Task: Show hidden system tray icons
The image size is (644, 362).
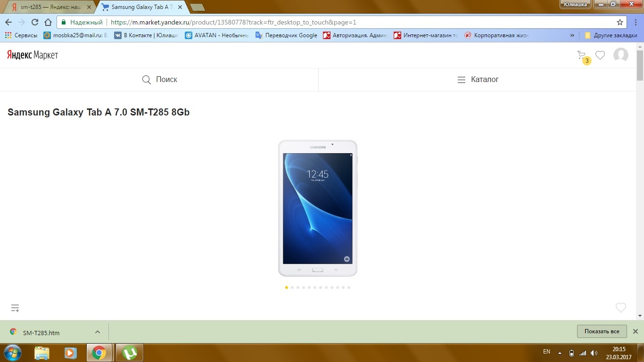Action: pyautogui.click(x=560, y=353)
